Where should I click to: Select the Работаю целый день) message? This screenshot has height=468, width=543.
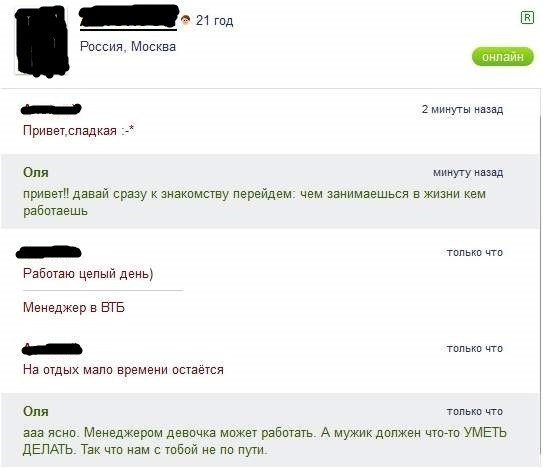(88, 274)
